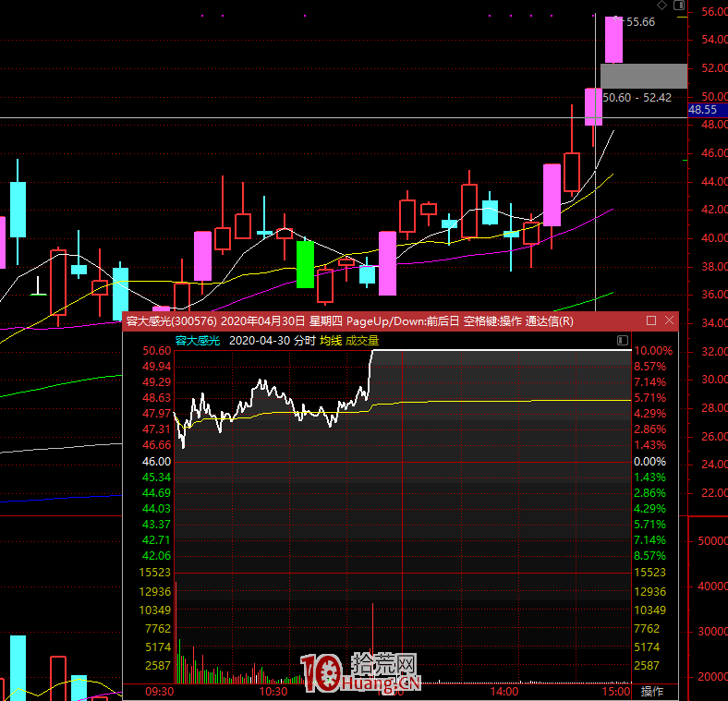Click the 55.66 high price annotation
Viewport: 728px width, 701px height.
[640, 22]
